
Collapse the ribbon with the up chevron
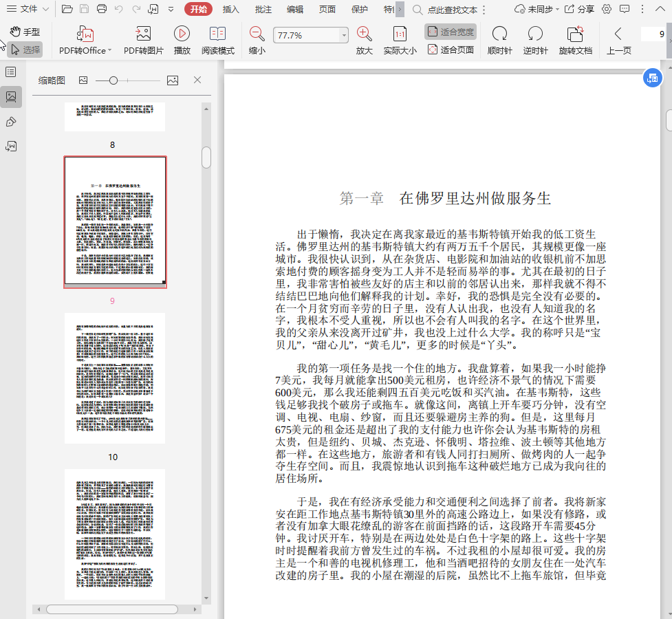(660, 9)
